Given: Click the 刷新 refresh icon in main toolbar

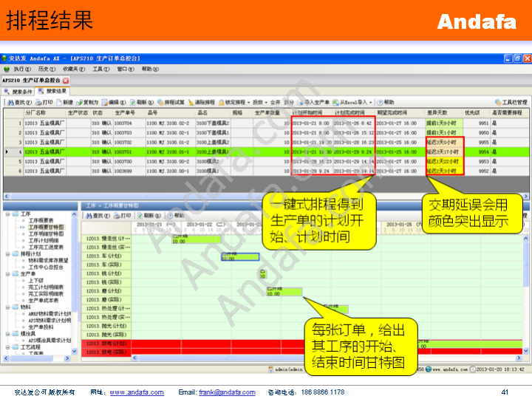Looking at the screenshot, I should click(133, 103).
